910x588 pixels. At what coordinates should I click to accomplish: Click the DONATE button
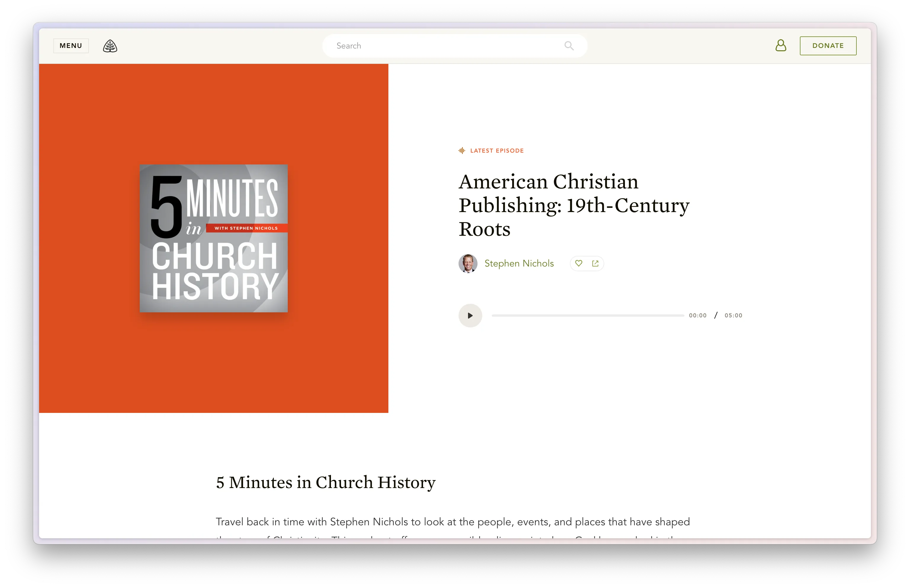(x=828, y=46)
